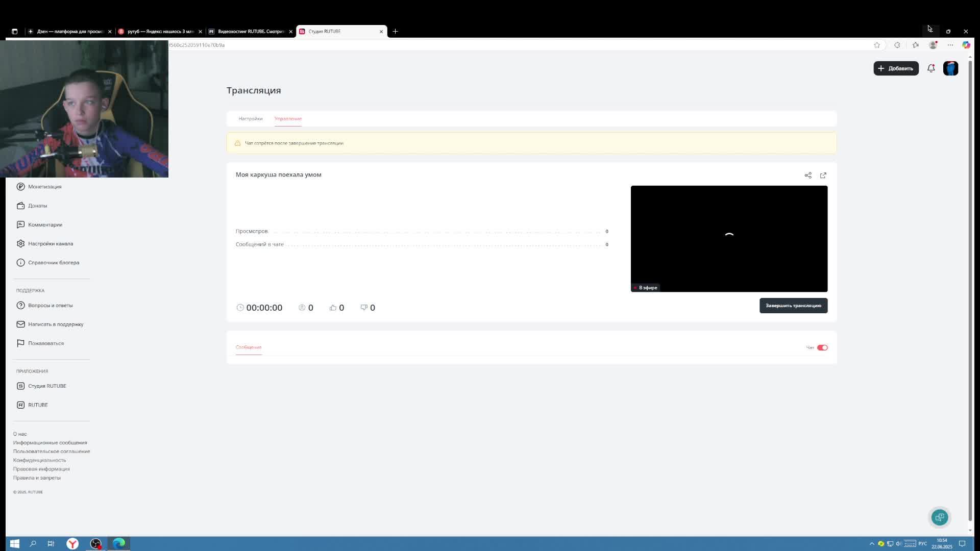Click the share icon near the stream preview

point(807,175)
